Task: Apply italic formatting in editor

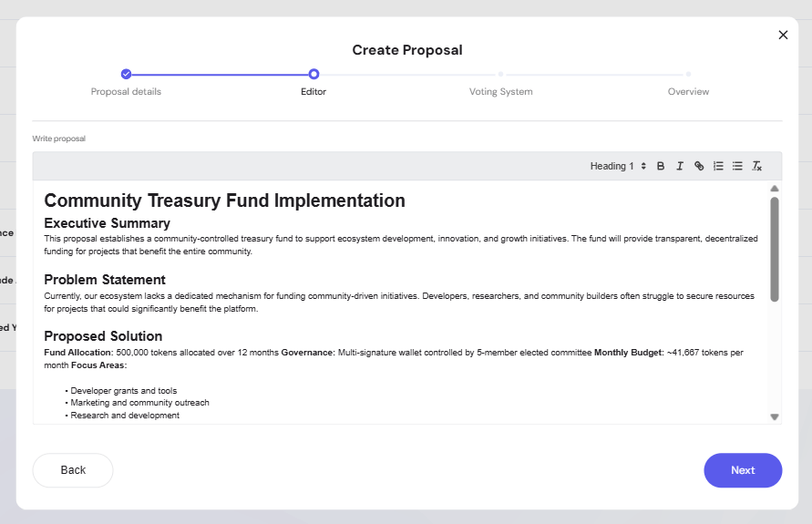Action: (x=680, y=166)
